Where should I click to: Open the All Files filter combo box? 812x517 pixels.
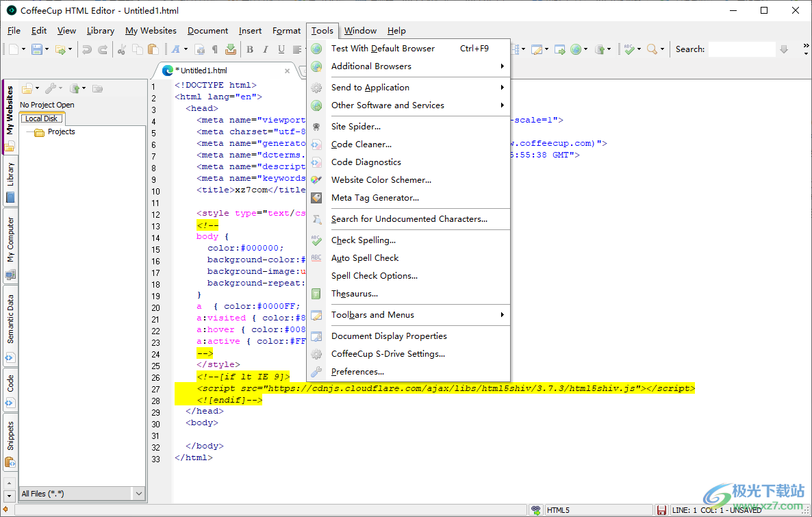coord(82,494)
